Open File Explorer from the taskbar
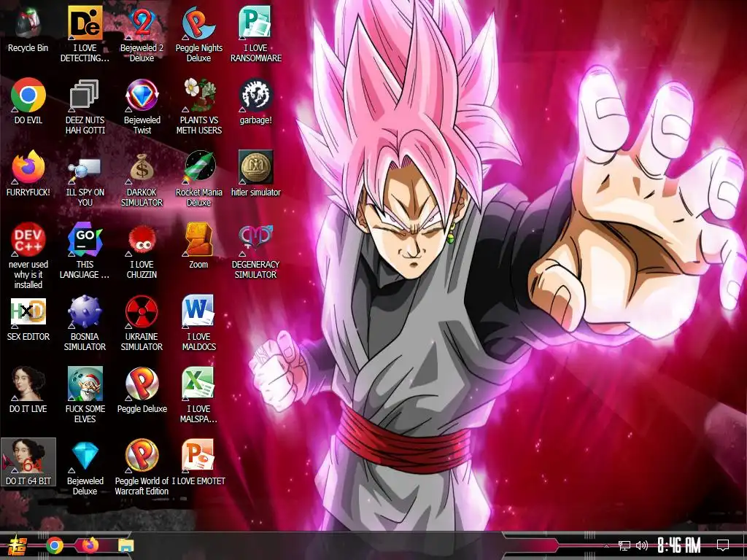The image size is (747, 560). [125, 545]
